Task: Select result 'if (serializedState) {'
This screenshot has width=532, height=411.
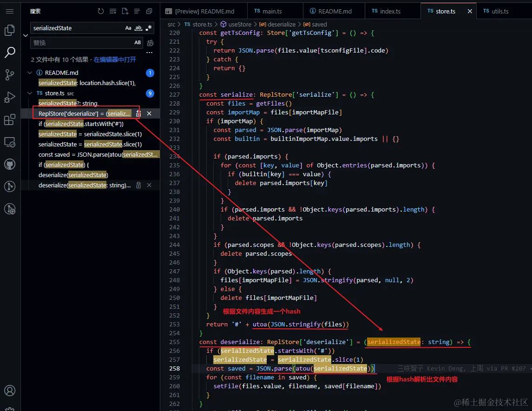Action: pyautogui.click(x=64, y=165)
